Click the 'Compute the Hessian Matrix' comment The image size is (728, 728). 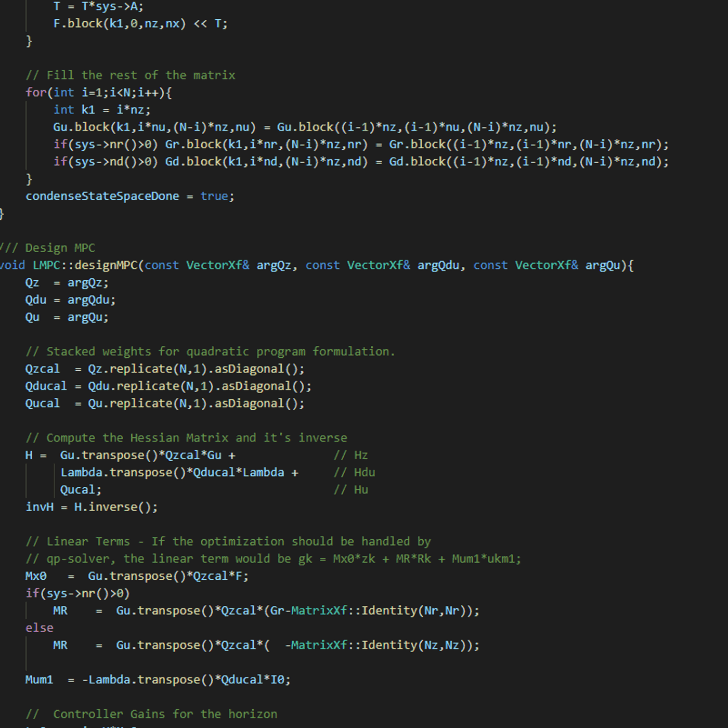click(x=186, y=438)
